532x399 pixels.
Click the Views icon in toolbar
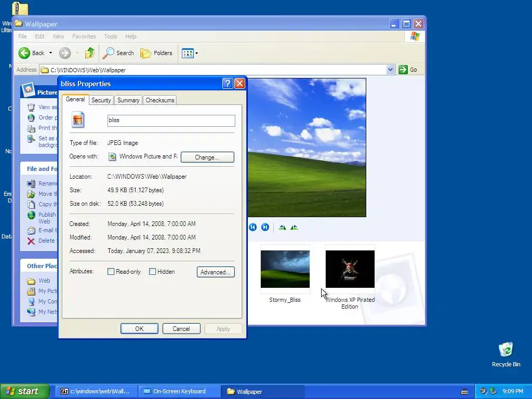(x=187, y=53)
